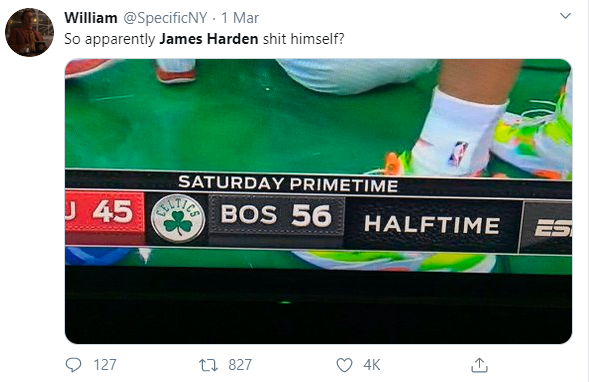Open the share upload icon
590x382 pixels.
pyautogui.click(x=479, y=365)
